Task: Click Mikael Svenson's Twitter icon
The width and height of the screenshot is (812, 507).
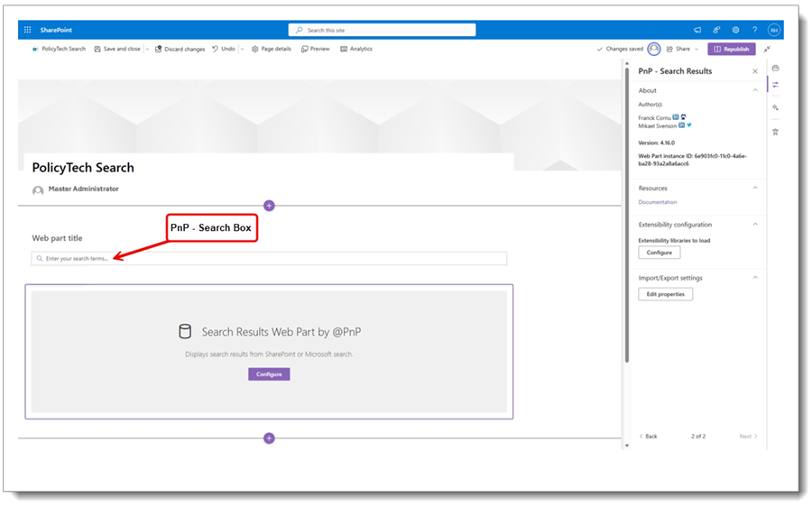Action: coord(689,125)
